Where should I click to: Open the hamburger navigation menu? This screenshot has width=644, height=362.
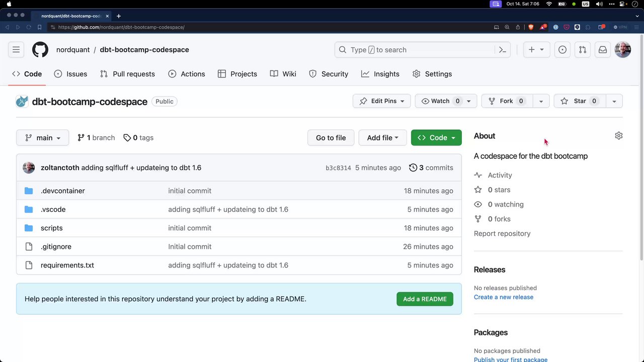[x=16, y=50]
